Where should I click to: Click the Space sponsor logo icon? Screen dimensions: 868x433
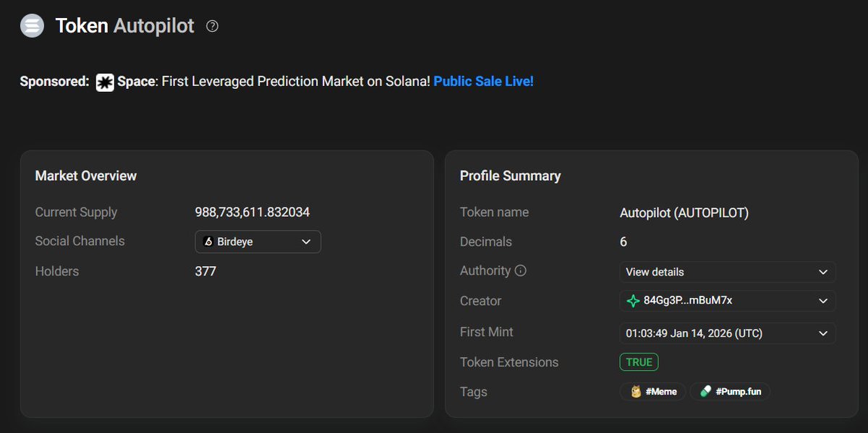(105, 82)
